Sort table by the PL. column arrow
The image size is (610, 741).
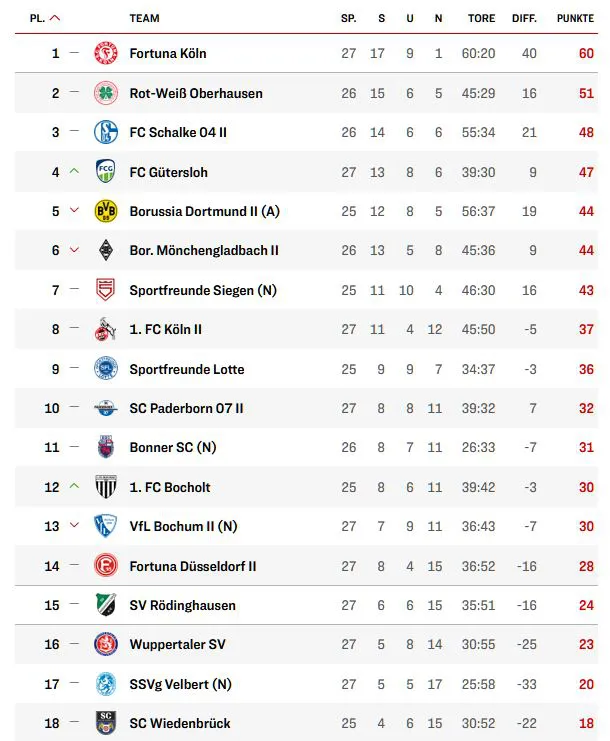54,18
